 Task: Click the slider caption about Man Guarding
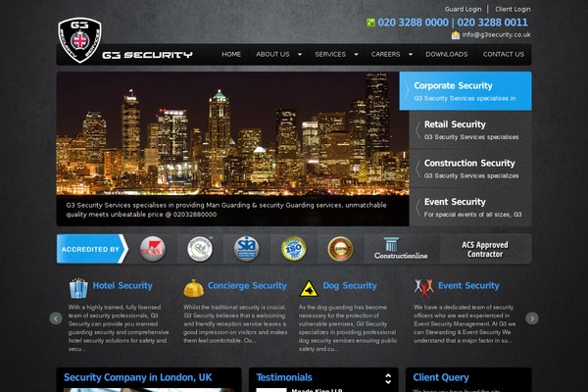pos(226,210)
